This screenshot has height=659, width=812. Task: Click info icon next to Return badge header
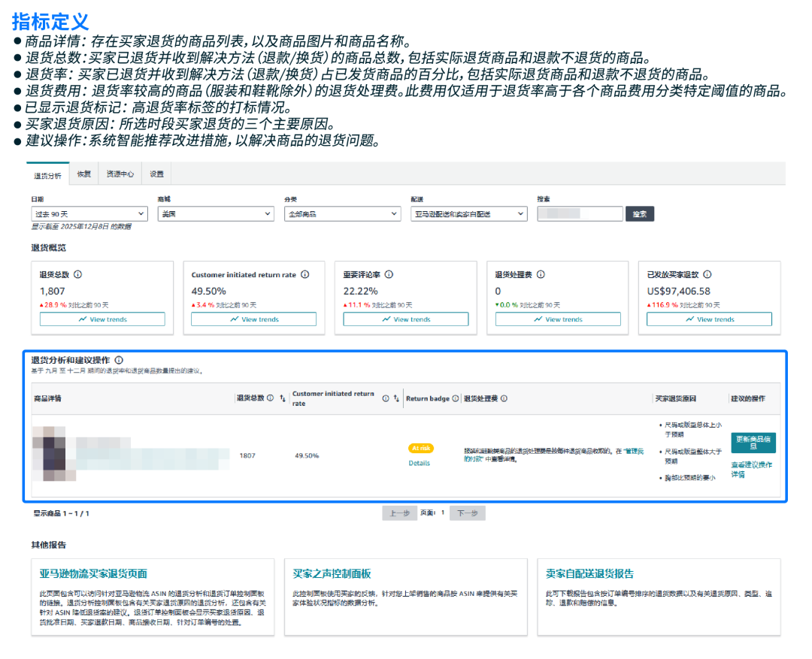456,399
